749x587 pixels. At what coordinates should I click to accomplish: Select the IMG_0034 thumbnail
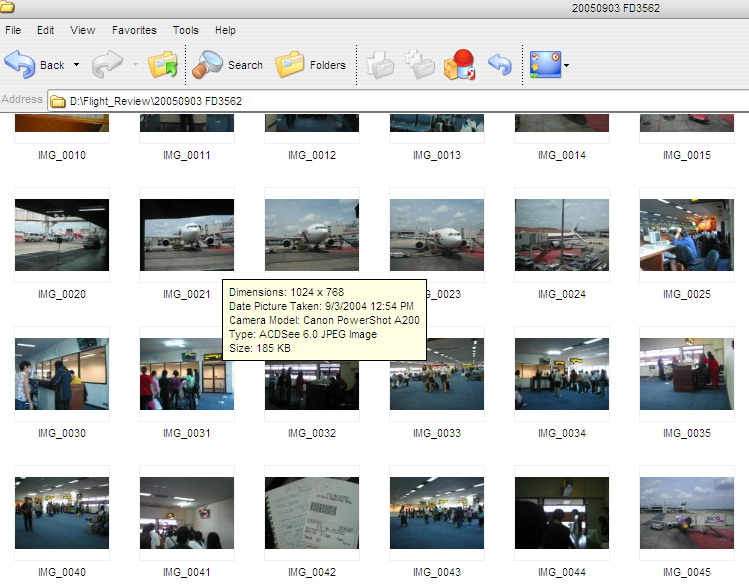[562, 374]
